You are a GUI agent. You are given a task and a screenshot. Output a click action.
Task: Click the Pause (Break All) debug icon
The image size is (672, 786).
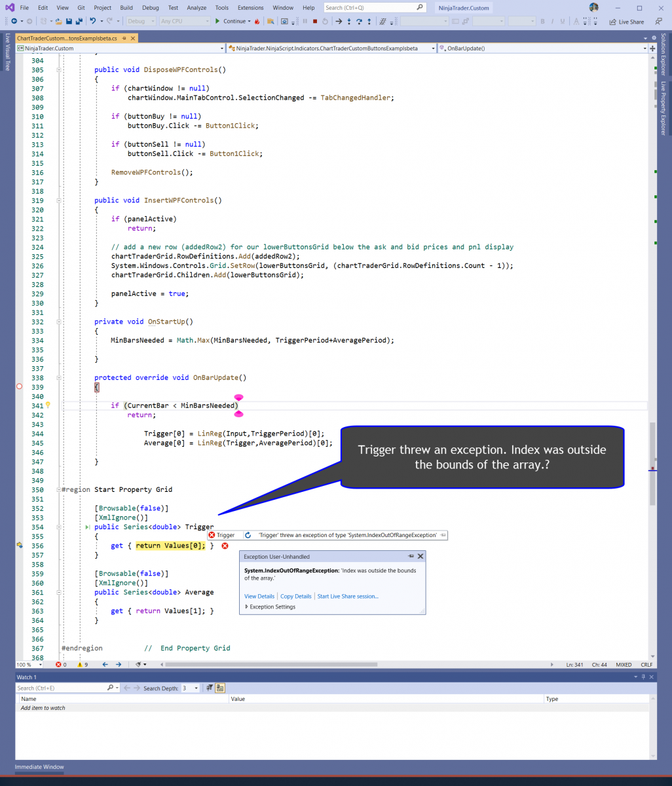pos(305,21)
